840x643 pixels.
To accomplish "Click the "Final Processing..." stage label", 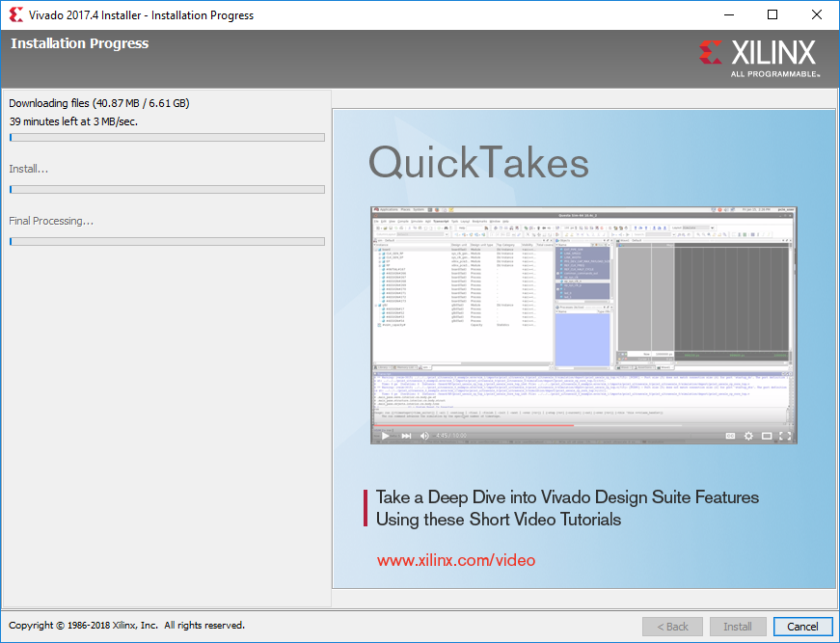I will click(51, 221).
